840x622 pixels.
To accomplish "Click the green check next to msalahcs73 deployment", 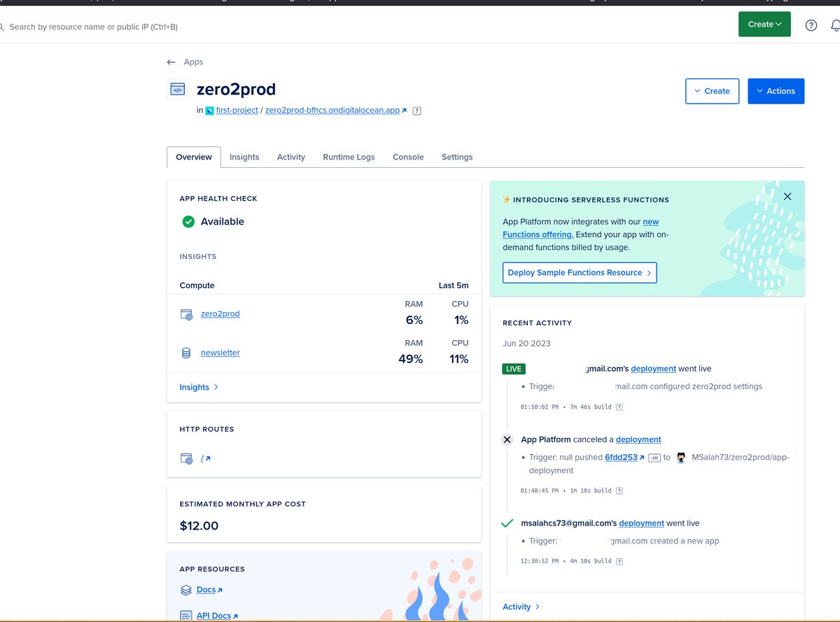I will (507, 523).
